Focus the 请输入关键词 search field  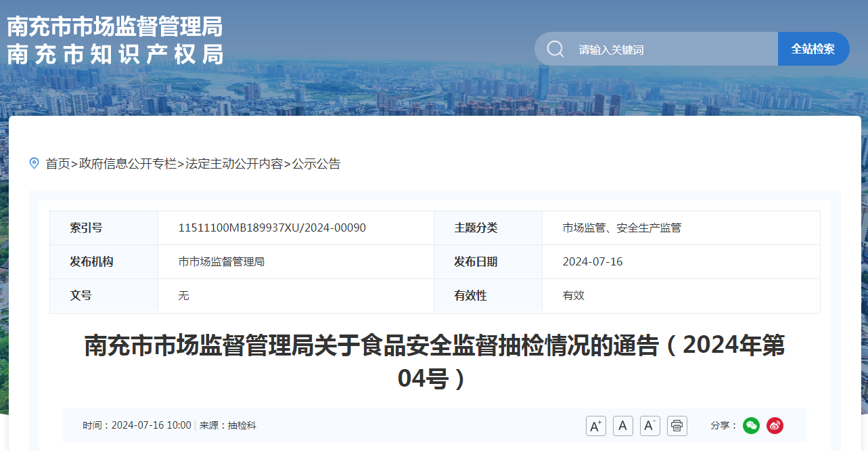(x=670, y=49)
